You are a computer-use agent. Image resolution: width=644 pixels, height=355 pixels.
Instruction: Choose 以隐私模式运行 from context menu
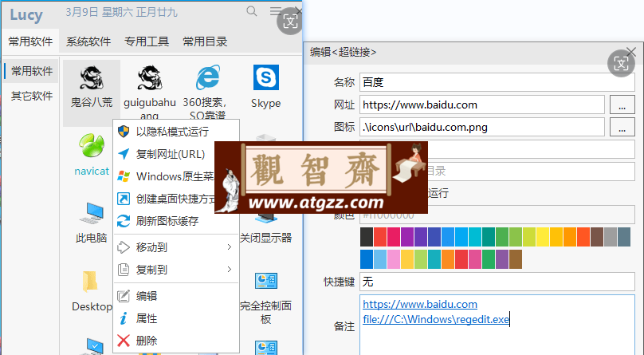[176, 132]
